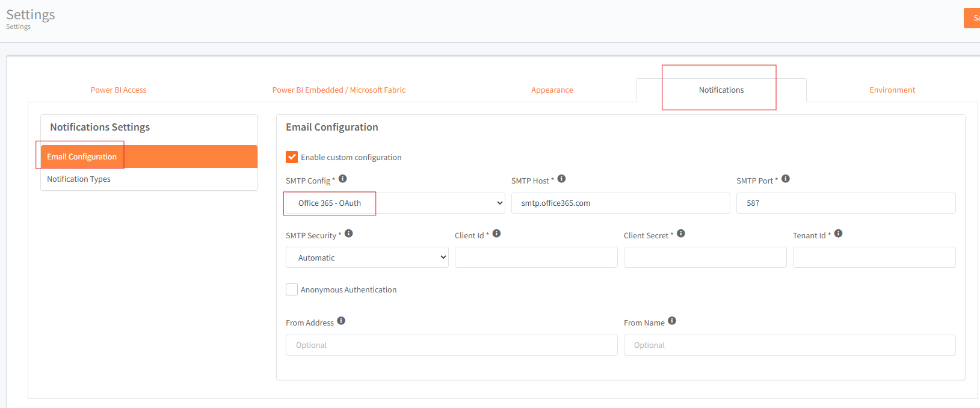Click info icon beside SMTP Port label
Image resolution: width=980 pixels, height=408 pixels.
[786, 179]
